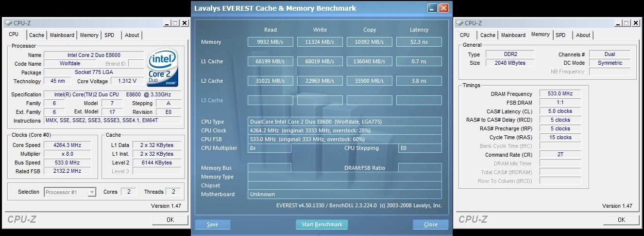Click L2 Cache Read value 31021 MB/s
Viewport: 644px width, 236px height.
(x=271, y=81)
